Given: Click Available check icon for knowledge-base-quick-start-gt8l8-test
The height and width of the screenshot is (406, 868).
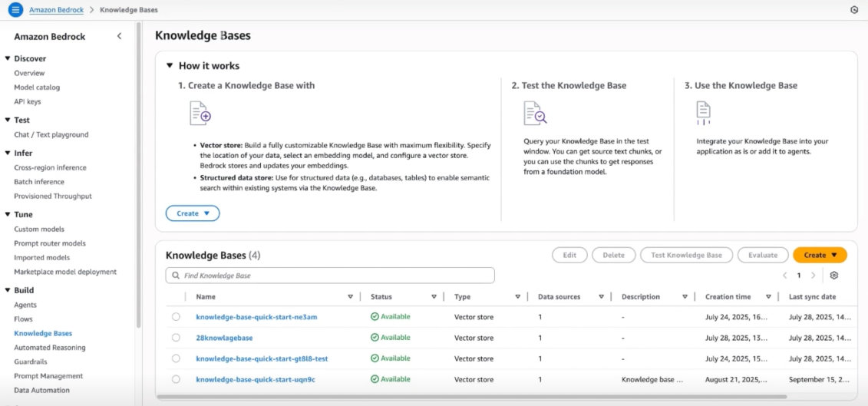Looking at the screenshot, I should 375,358.
